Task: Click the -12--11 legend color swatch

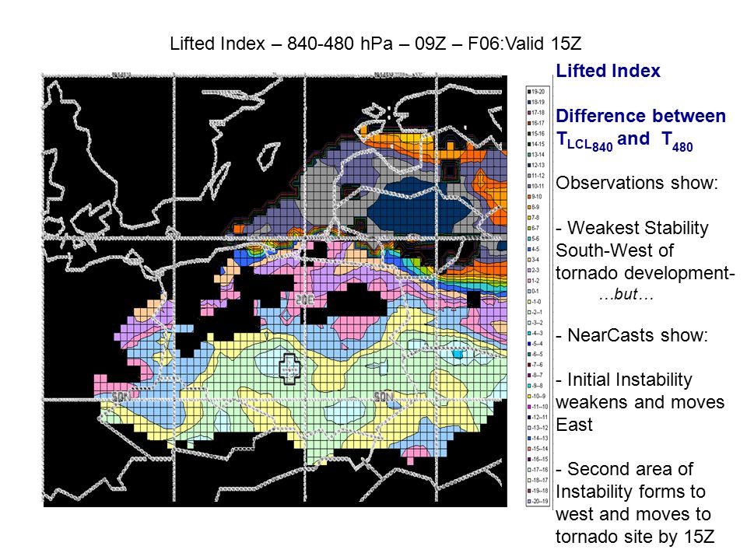Action: (529, 417)
